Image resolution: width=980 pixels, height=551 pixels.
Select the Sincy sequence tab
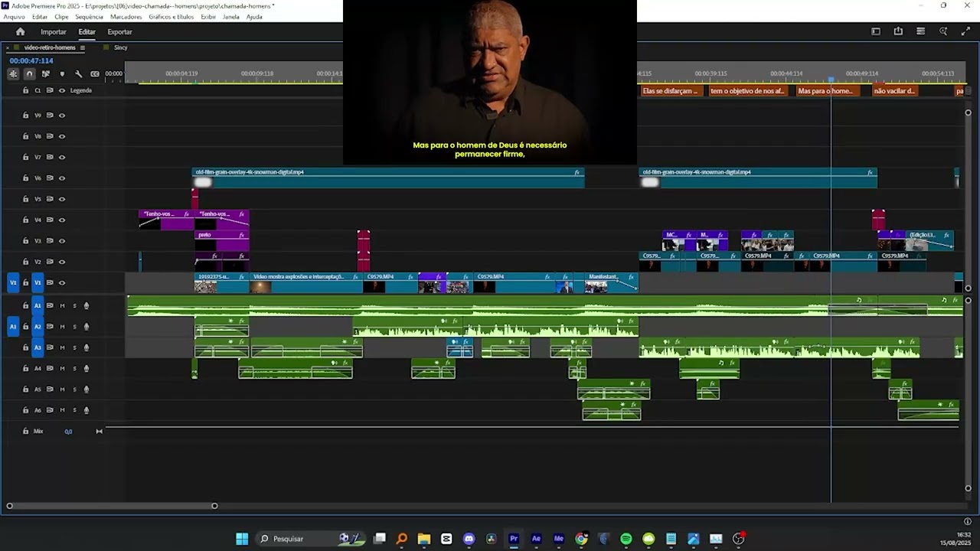[x=121, y=47]
